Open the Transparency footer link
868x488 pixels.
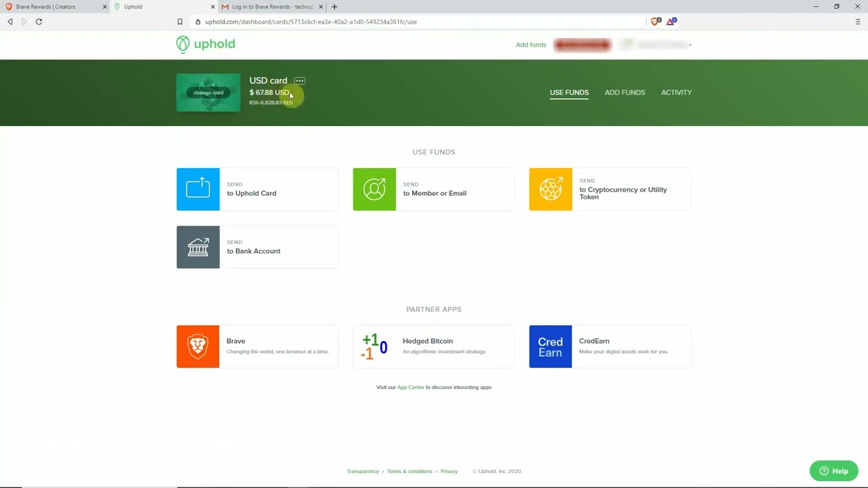[x=363, y=471]
